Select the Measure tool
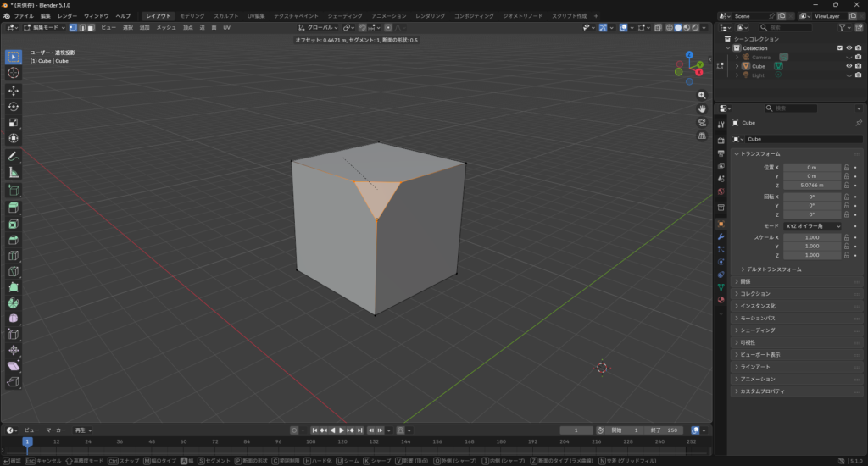This screenshot has width=868, height=466. 14,173
